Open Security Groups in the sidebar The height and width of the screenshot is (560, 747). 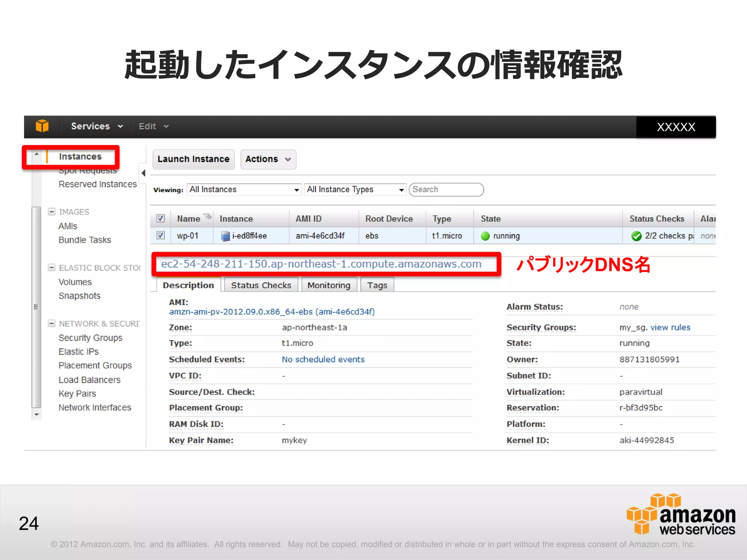[90, 338]
